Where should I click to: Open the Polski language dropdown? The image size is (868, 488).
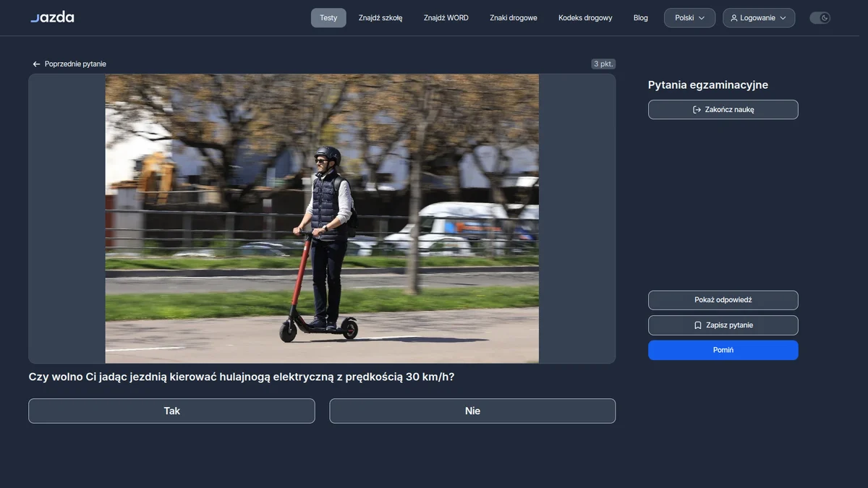689,18
